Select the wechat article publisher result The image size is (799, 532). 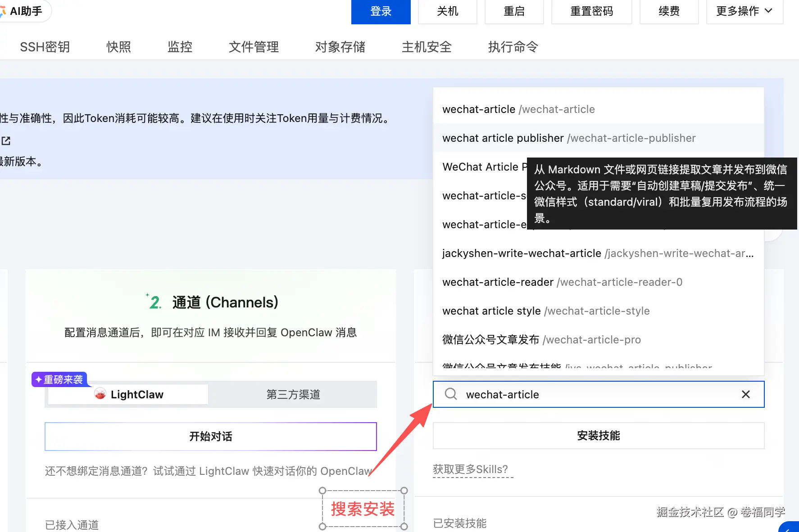[598, 138]
